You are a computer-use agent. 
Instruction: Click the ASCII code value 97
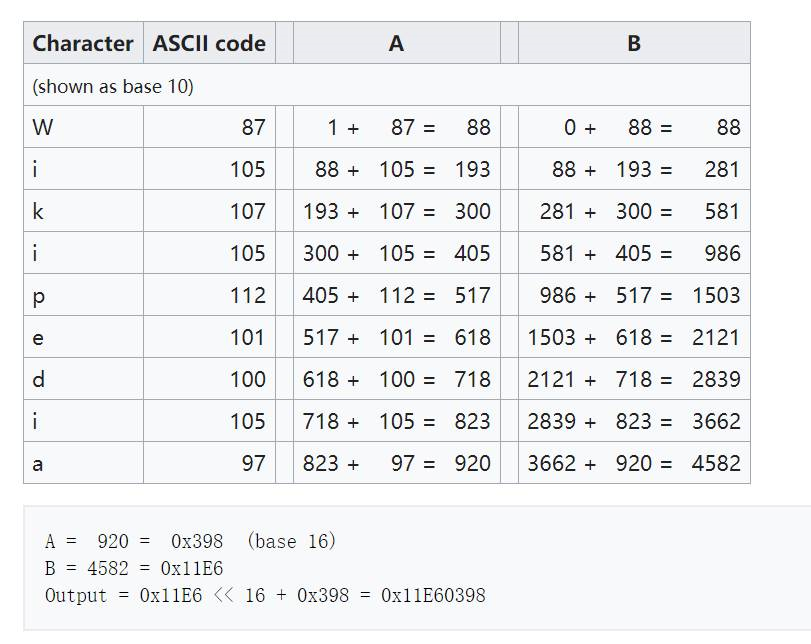[x=253, y=463]
